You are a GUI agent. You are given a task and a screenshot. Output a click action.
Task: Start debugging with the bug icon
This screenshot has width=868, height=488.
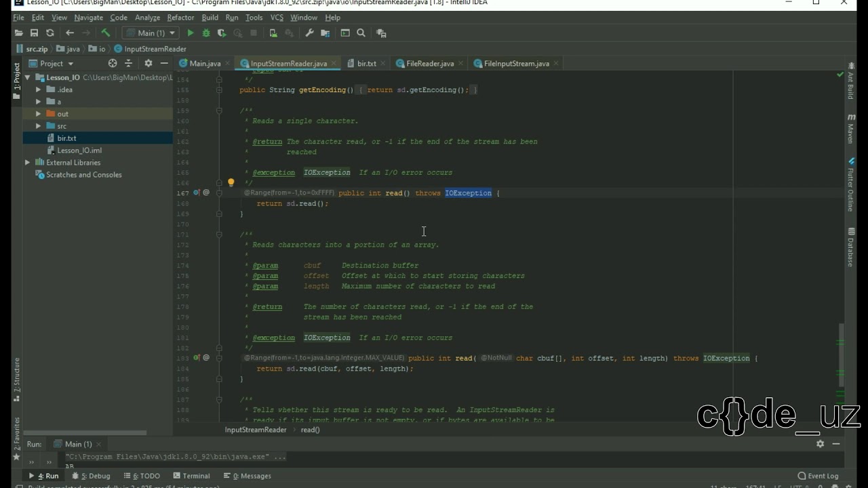[206, 33]
